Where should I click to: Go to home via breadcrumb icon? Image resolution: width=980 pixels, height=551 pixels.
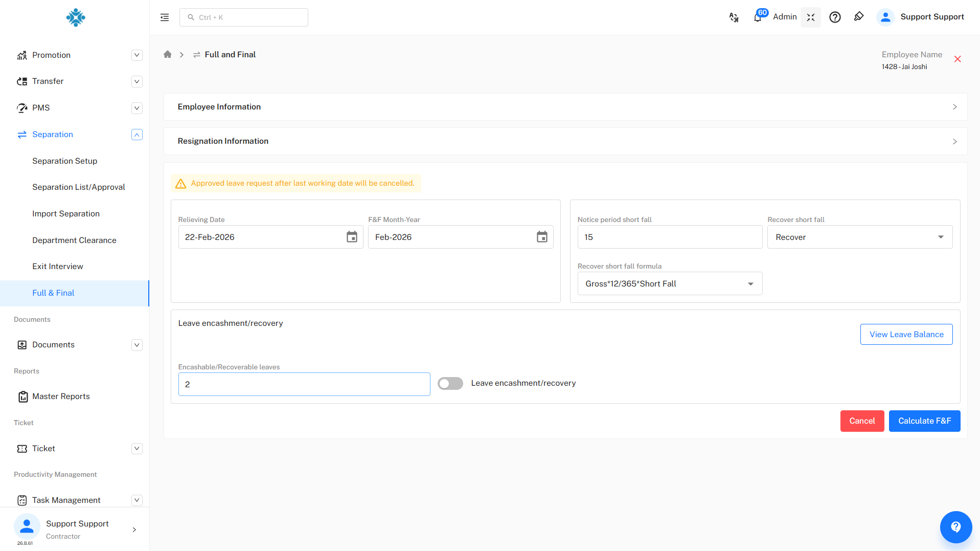[167, 54]
